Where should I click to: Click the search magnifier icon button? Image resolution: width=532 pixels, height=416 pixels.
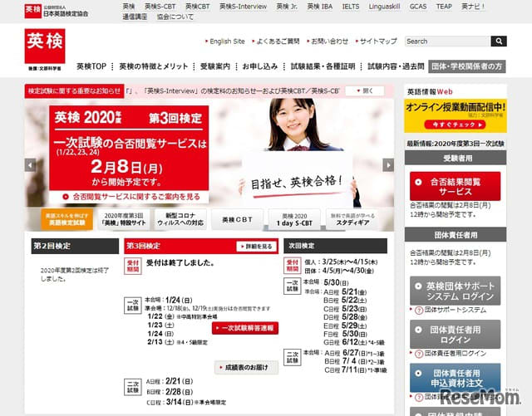coord(499,41)
